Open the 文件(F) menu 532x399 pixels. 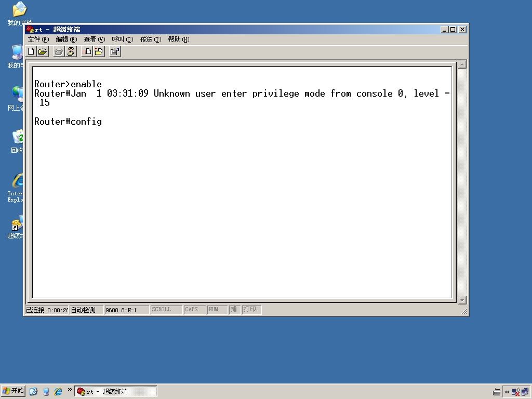pos(38,39)
